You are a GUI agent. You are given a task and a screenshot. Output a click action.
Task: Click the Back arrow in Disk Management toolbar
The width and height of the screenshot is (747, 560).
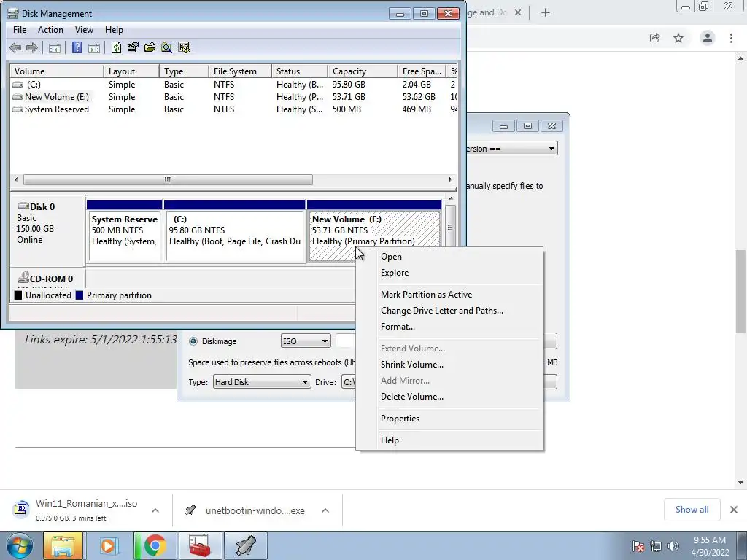click(15, 47)
